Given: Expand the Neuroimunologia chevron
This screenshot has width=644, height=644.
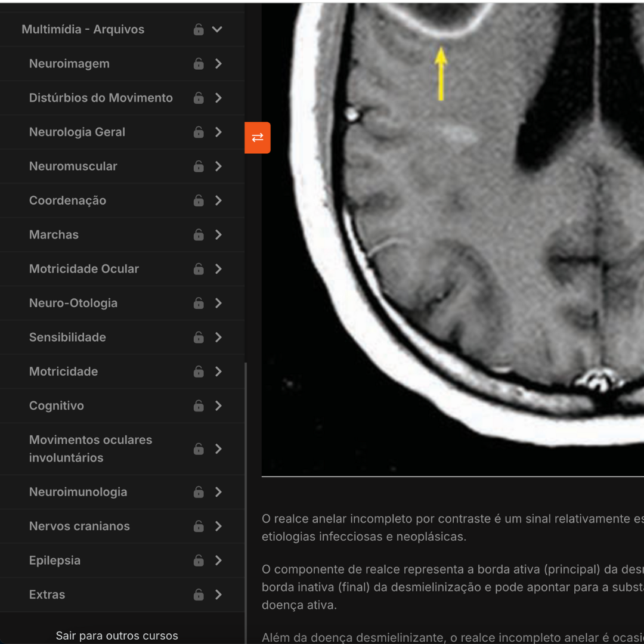Looking at the screenshot, I should 218,492.
